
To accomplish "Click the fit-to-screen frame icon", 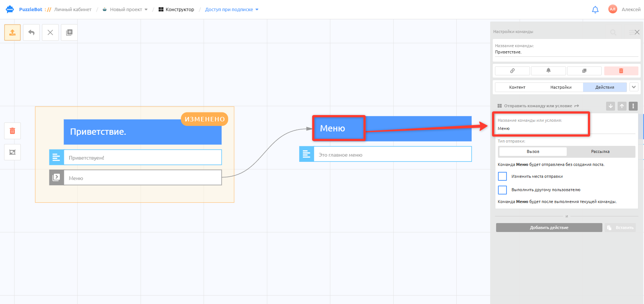I will click(12, 152).
